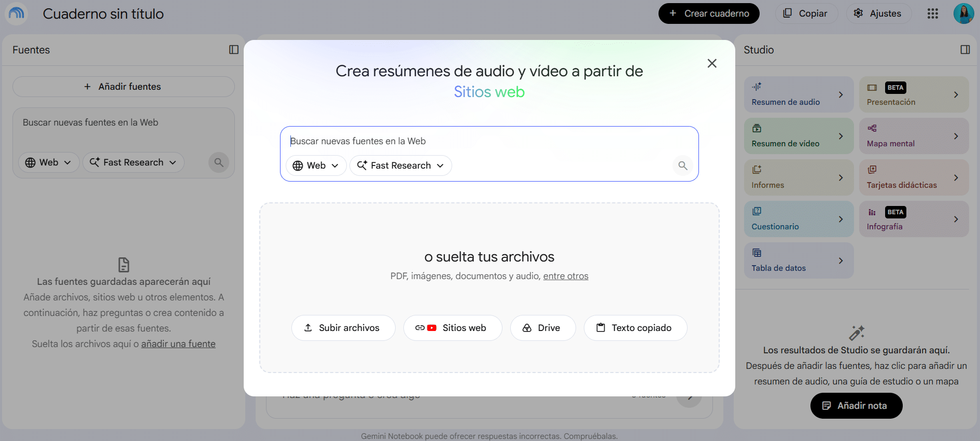Click Subir archivos button

click(343, 328)
